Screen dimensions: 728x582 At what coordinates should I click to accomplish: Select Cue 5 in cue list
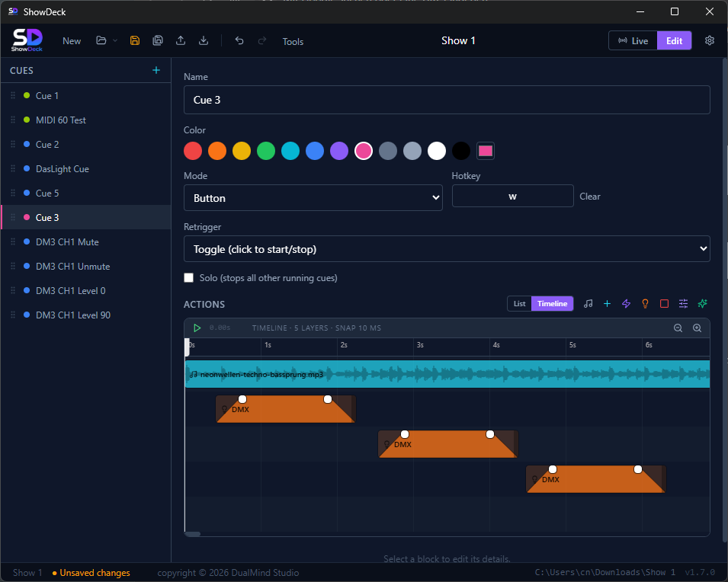pyautogui.click(x=86, y=193)
